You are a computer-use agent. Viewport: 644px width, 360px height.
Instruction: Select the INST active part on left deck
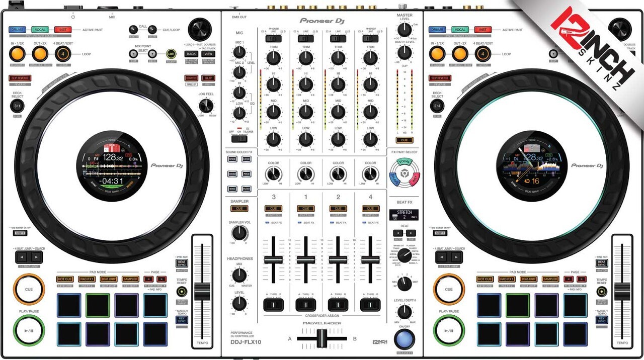pyautogui.click(x=62, y=30)
